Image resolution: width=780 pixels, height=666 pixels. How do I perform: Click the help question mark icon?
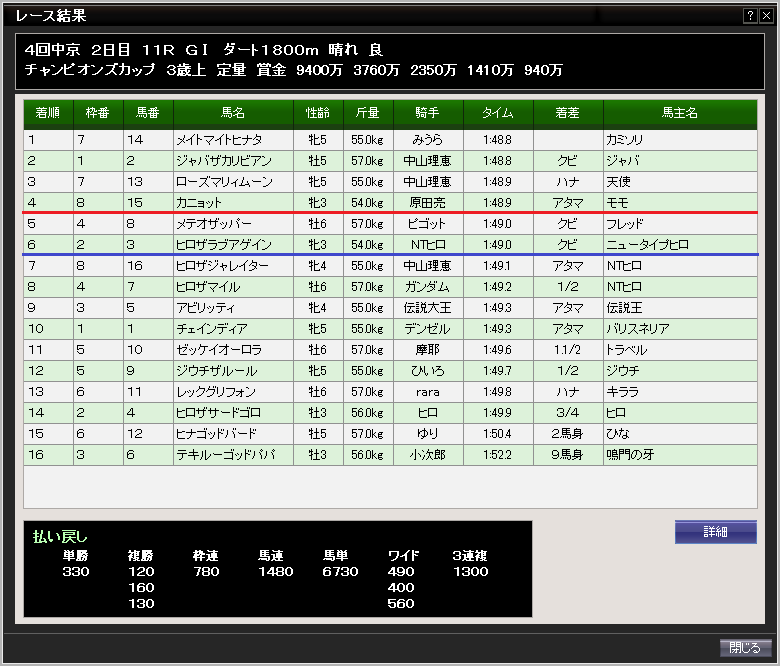(750, 16)
